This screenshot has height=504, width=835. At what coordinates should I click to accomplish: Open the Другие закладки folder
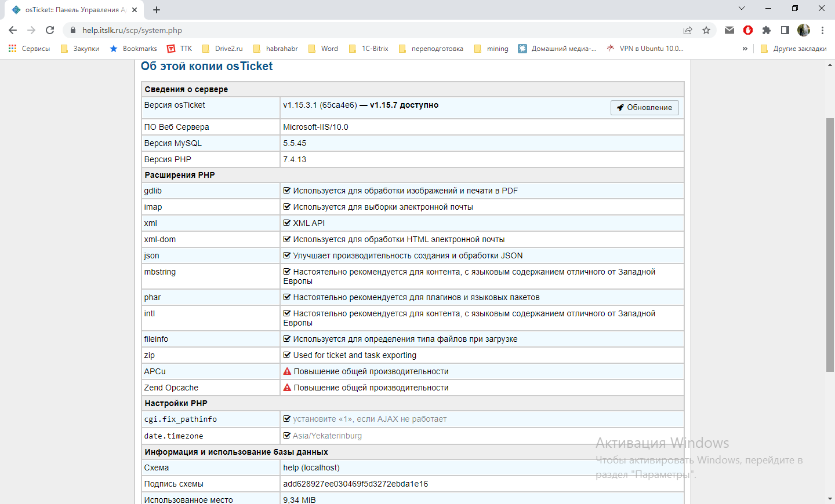pyautogui.click(x=793, y=49)
